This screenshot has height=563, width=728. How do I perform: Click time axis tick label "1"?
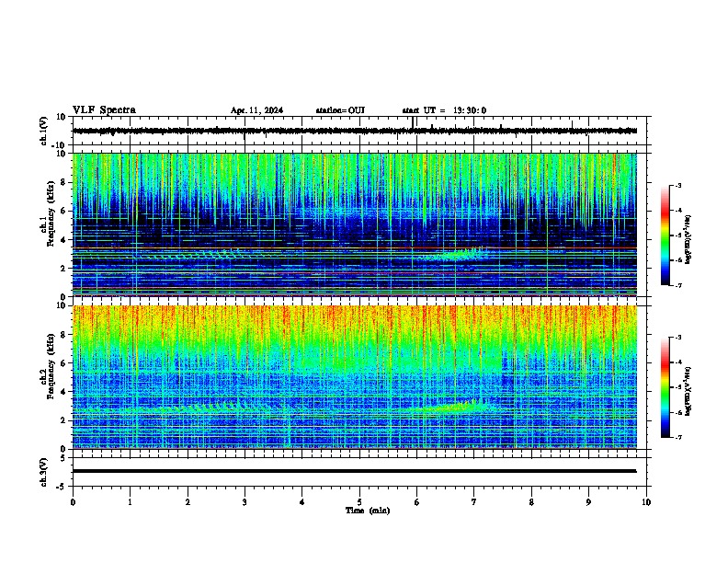[130, 502]
